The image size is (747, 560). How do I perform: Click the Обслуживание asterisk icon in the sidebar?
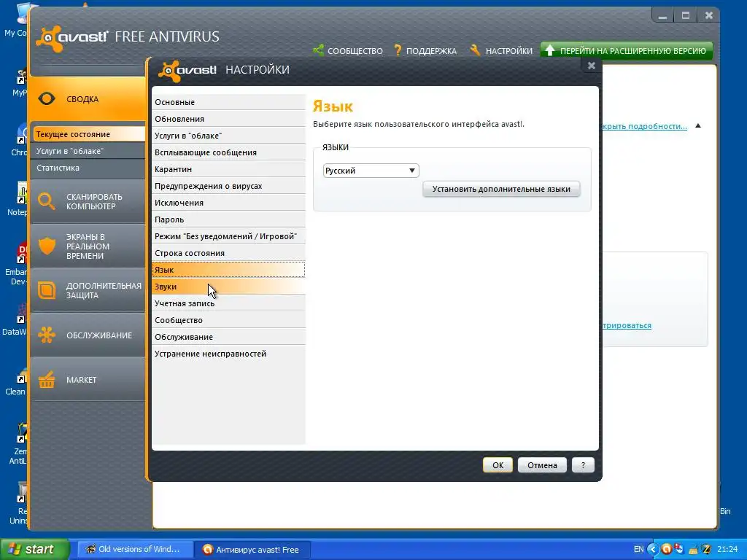(x=47, y=335)
